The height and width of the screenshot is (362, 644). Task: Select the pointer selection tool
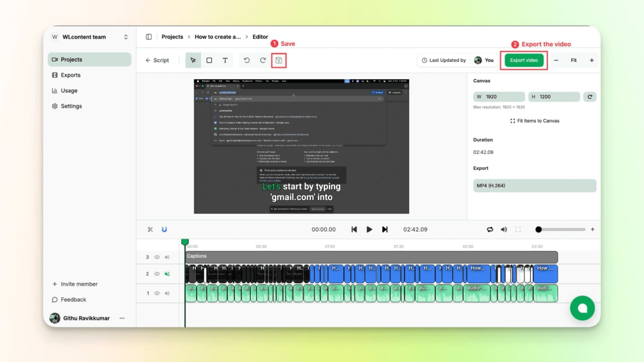click(193, 60)
